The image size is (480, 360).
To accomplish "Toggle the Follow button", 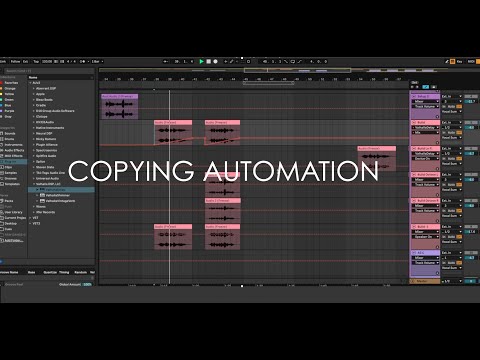I will coord(15,61).
